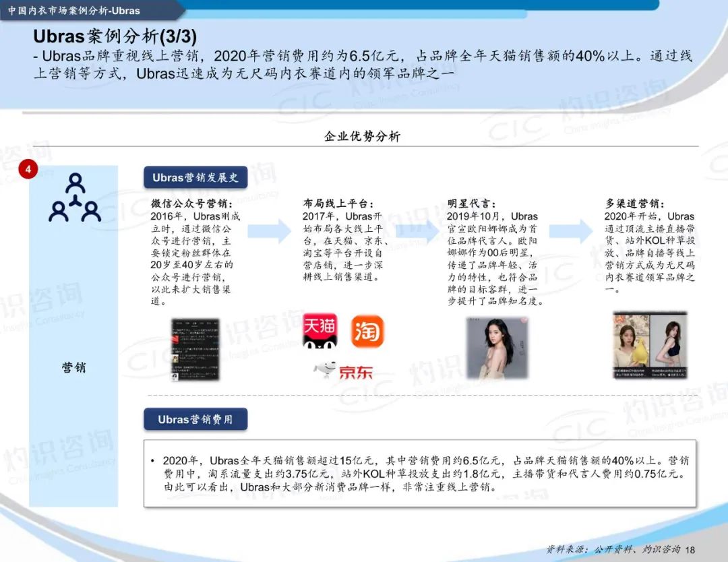Screen dimensions: 728x562
Task: Click the slide title Ubras案例分析(3/3)
Action: coord(115,36)
